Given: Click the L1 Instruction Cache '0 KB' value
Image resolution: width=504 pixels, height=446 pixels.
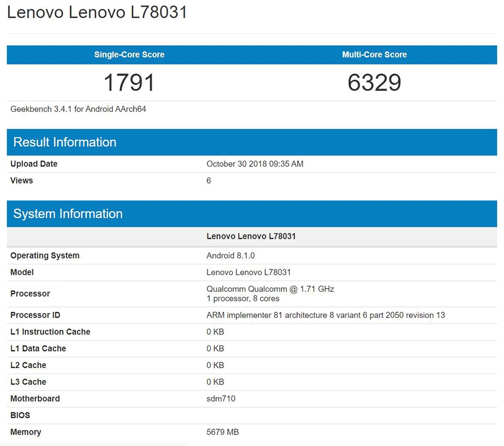Looking at the screenshot, I should point(215,332).
